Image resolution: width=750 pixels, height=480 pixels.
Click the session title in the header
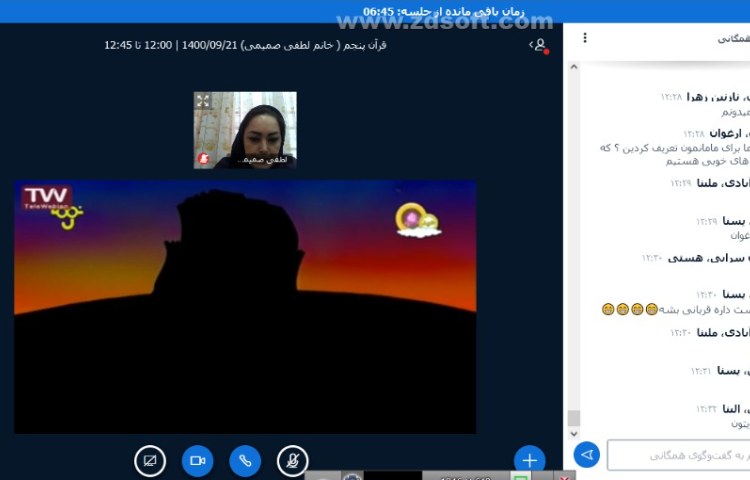245,45
